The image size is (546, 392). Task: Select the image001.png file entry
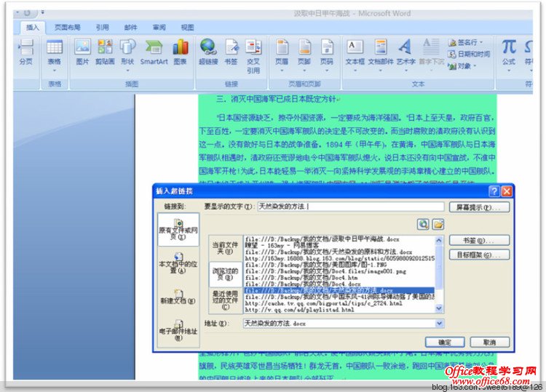[x=339, y=271]
